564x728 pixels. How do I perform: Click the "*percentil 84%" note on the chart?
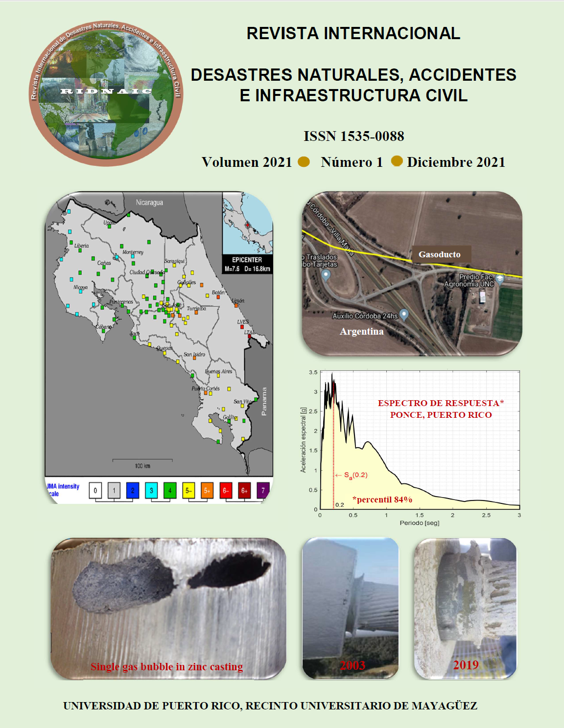pos(382,500)
